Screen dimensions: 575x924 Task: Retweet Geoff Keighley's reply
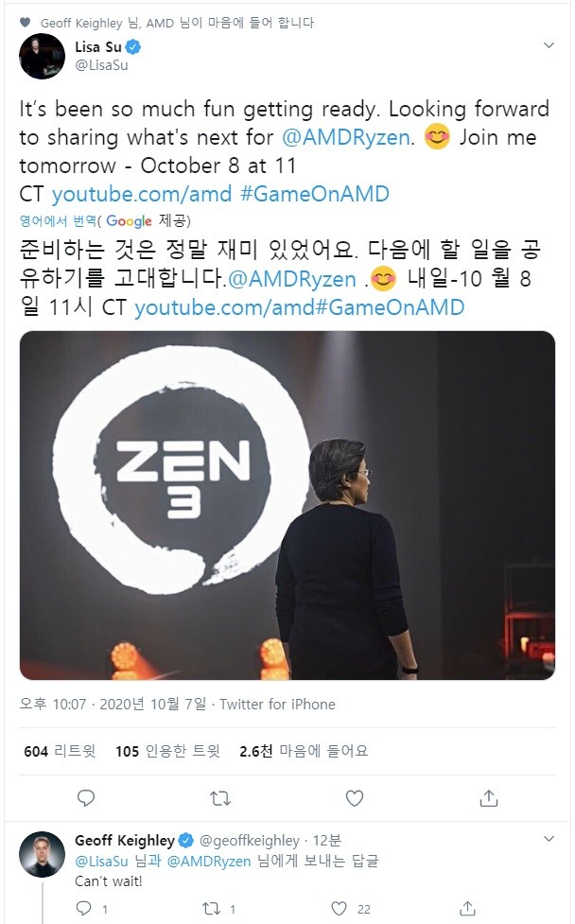tap(212, 908)
